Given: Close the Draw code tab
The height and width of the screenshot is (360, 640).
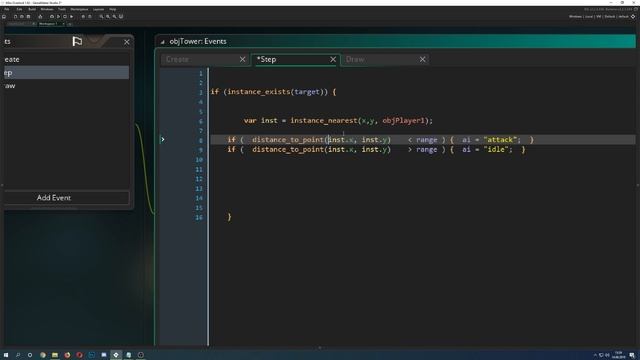Looking at the screenshot, I should point(423,60).
